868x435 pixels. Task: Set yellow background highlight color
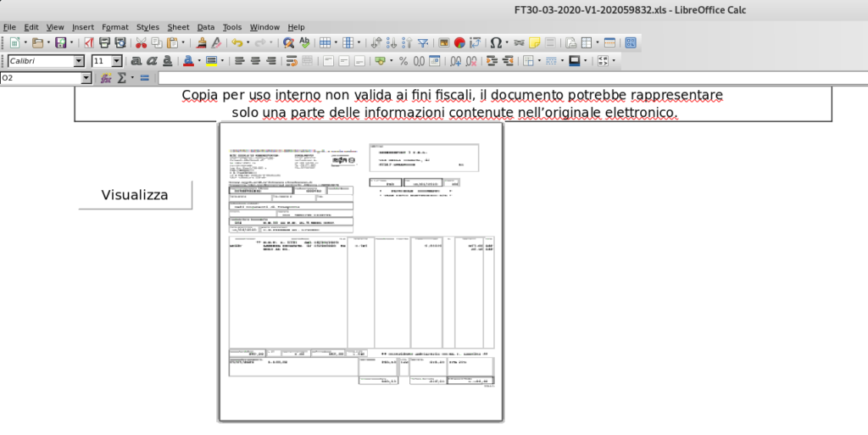click(x=211, y=61)
